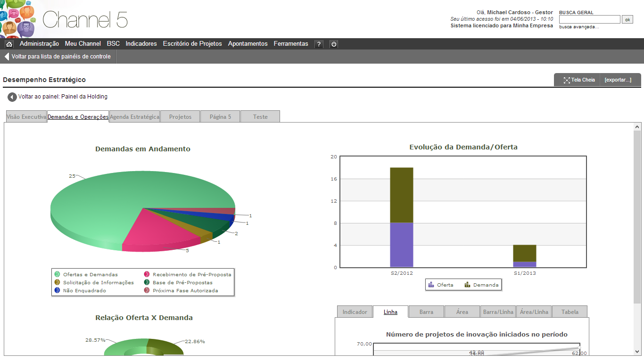This screenshot has width=644, height=362.
Task: Open the Administração menu
Action: 39,44
